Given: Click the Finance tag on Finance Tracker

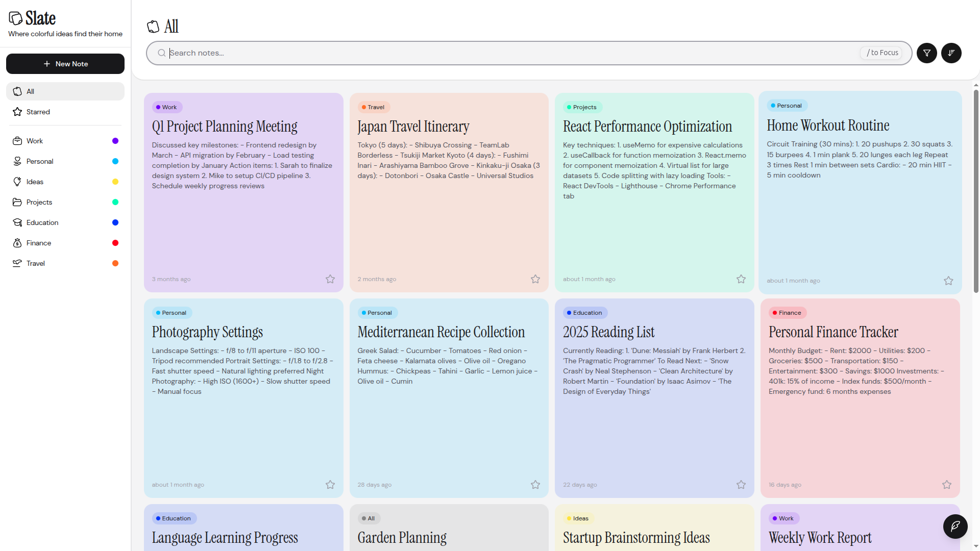Looking at the screenshot, I should coord(787,313).
